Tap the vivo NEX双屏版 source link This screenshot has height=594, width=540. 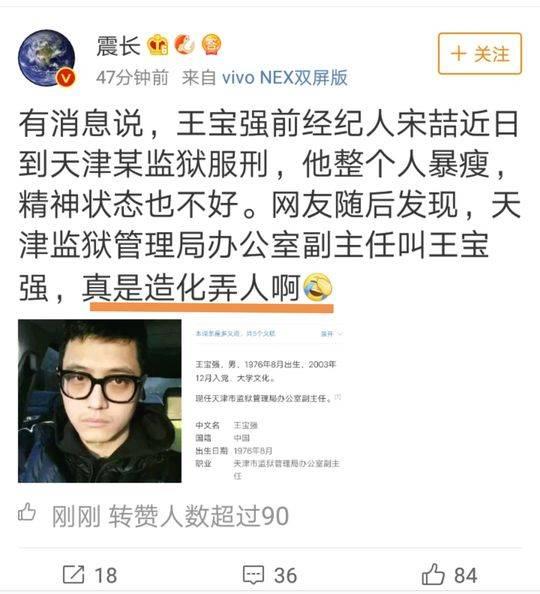[284, 78]
